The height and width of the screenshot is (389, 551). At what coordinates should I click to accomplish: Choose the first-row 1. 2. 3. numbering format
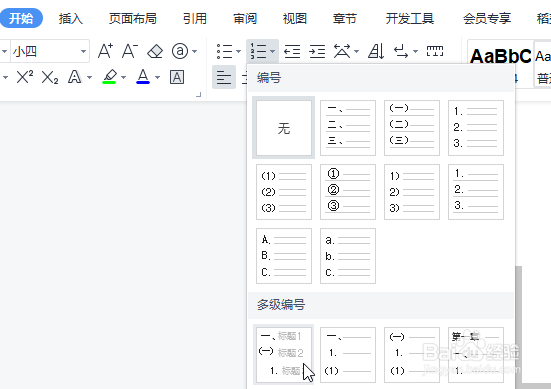point(475,128)
